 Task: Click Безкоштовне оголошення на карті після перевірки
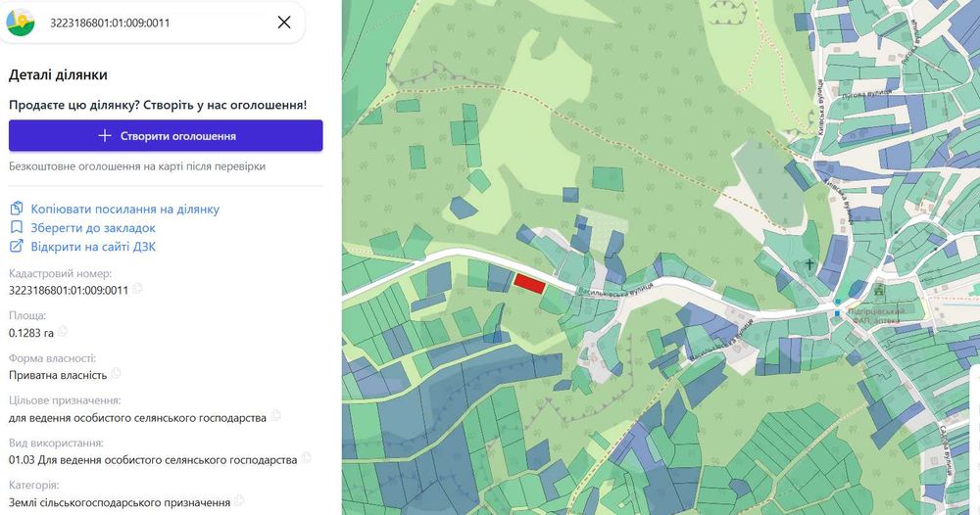point(137,166)
